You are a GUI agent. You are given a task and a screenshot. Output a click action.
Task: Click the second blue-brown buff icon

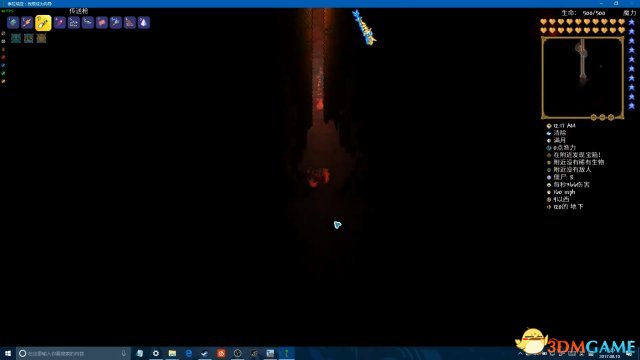coord(29,38)
